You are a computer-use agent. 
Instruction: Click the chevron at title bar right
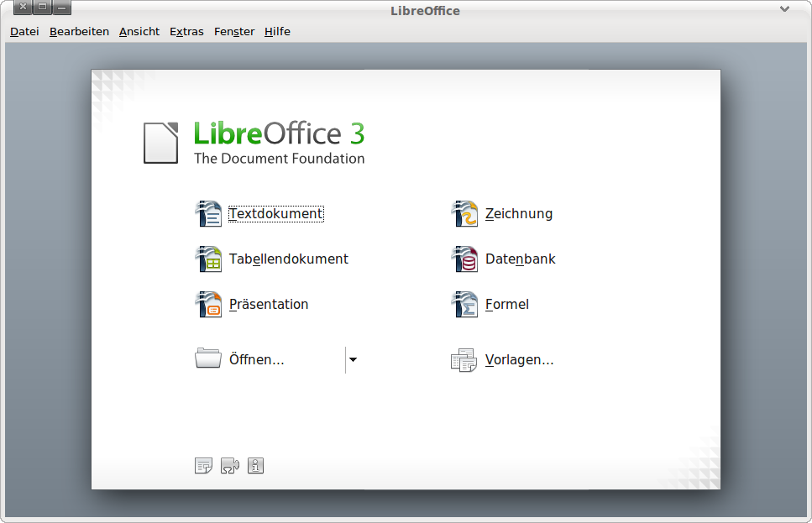pyautogui.click(x=784, y=10)
